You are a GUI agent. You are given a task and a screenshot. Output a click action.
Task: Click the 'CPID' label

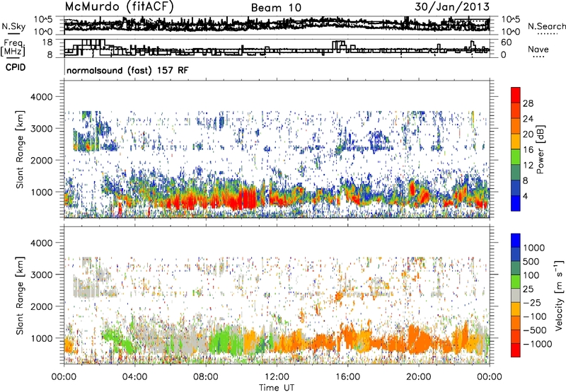tap(16, 67)
